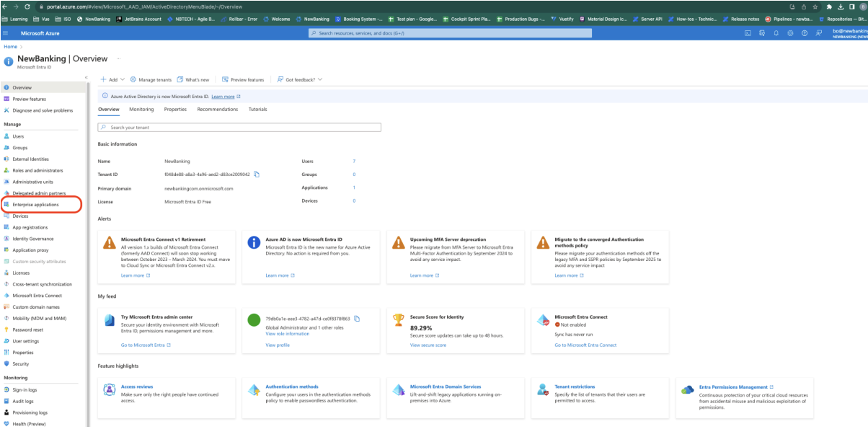868x437 pixels.
Task: Open the Go to Microsoft Entra Connect link
Action: point(585,345)
